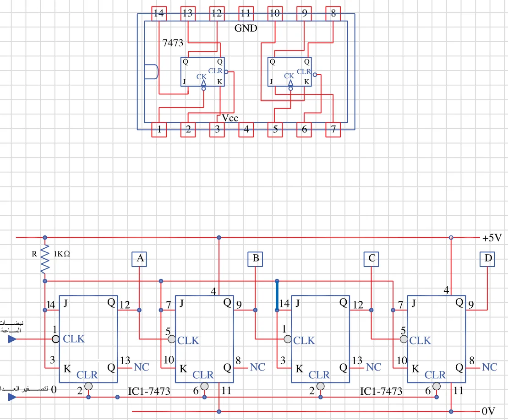Click red pin box 9 on the 7473 pinout
This screenshot has height=420, width=508.
[x=304, y=14]
